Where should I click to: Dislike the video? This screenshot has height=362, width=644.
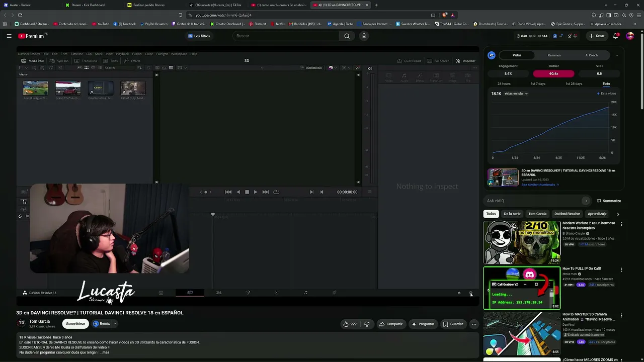coord(367,324)
